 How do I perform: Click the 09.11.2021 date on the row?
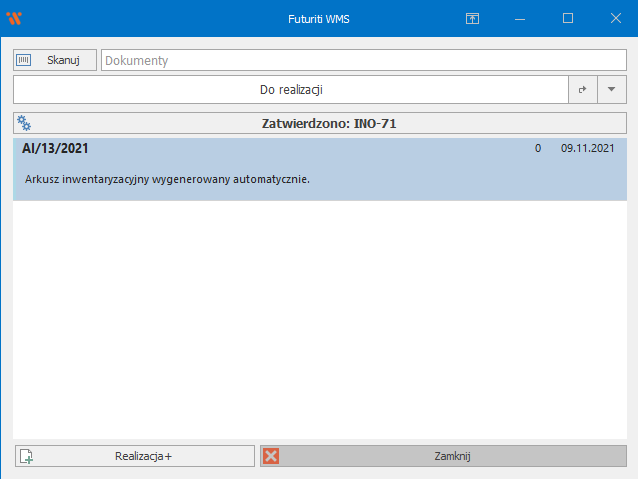(587, 149)
